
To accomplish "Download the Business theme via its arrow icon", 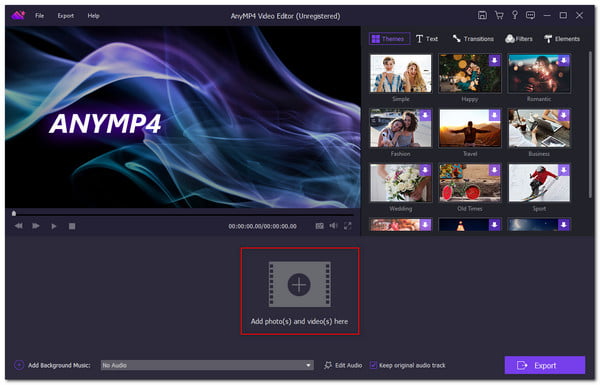I will (564, 115).
